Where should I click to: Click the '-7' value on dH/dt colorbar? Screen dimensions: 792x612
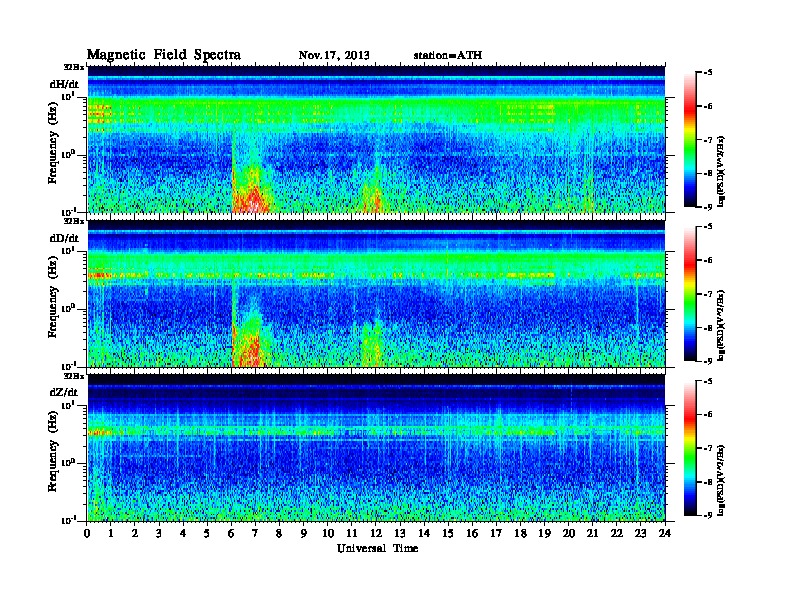click(708, 140)
